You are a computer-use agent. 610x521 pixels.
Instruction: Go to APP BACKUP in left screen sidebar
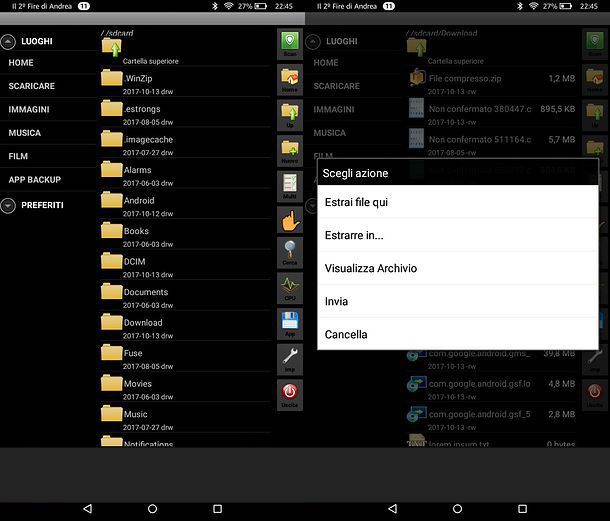tap(49, 179)
